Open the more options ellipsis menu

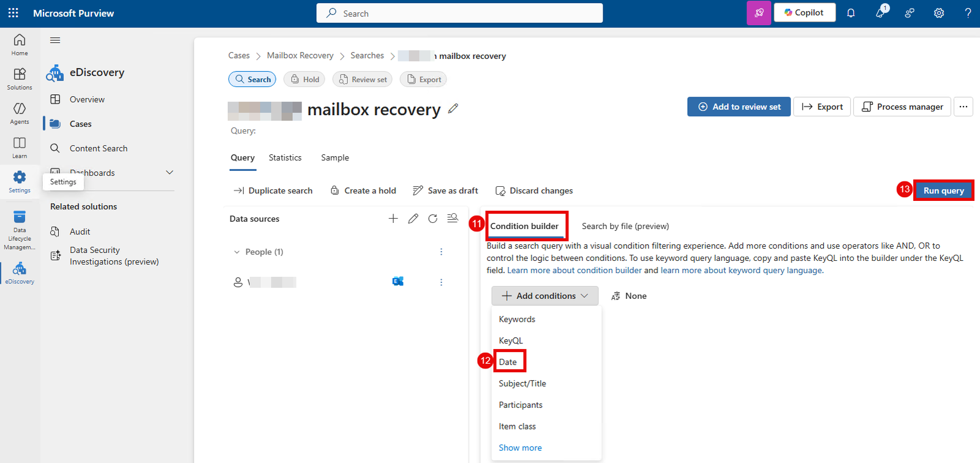[963, 107]
